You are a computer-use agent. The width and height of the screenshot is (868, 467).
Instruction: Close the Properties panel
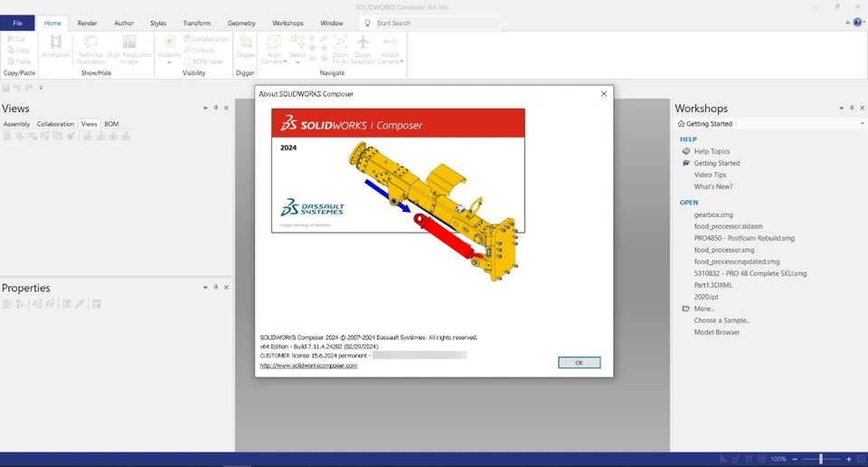pos(226,288)
